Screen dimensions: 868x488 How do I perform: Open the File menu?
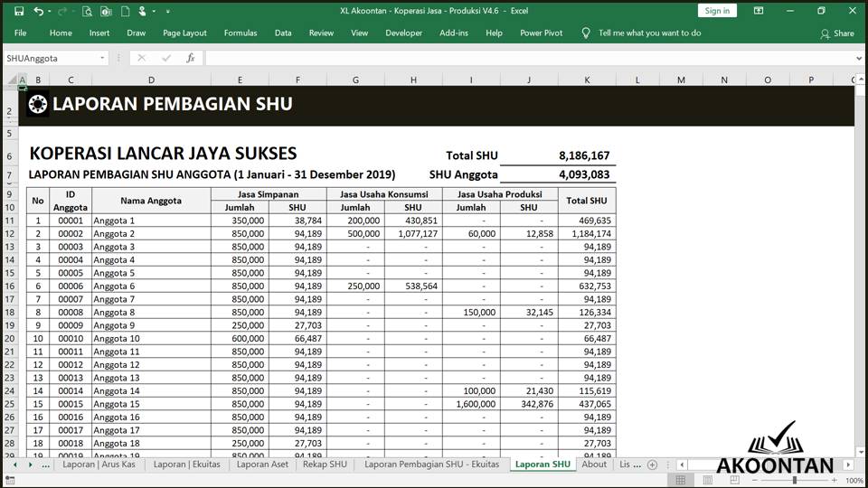[x=21, y=33]
